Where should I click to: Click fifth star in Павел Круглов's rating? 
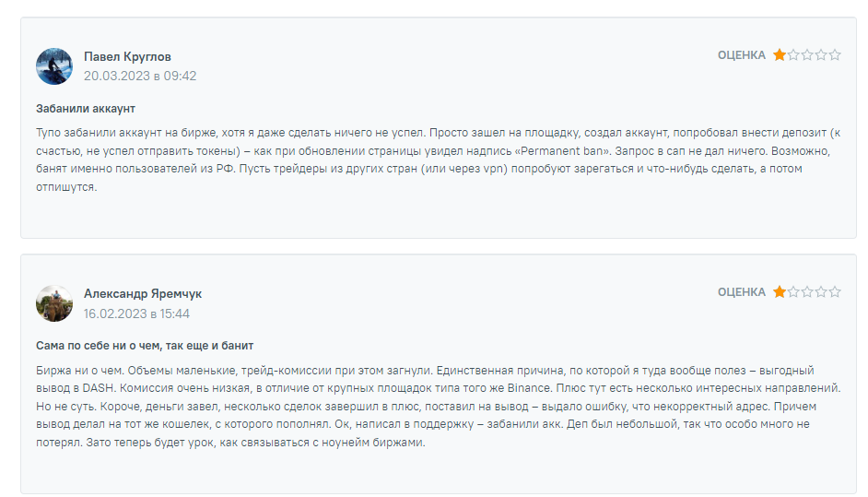[x=835, y=54]
